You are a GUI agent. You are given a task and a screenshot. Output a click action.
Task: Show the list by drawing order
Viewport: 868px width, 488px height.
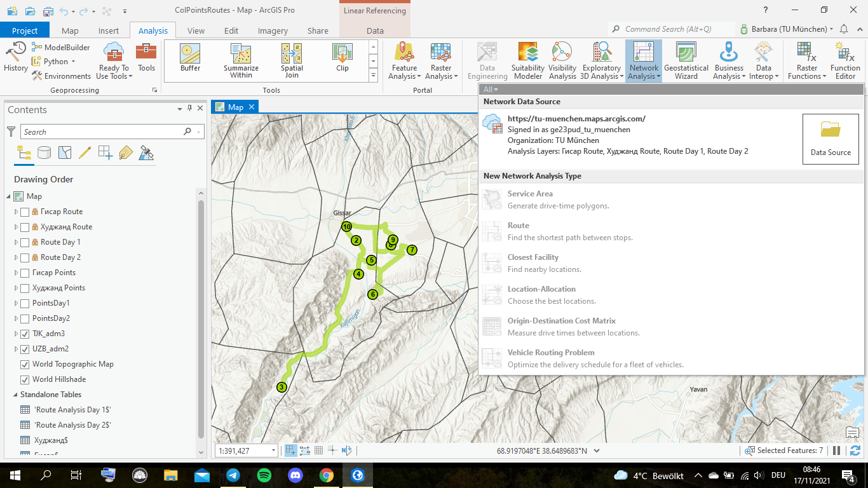tap(24, 152)
